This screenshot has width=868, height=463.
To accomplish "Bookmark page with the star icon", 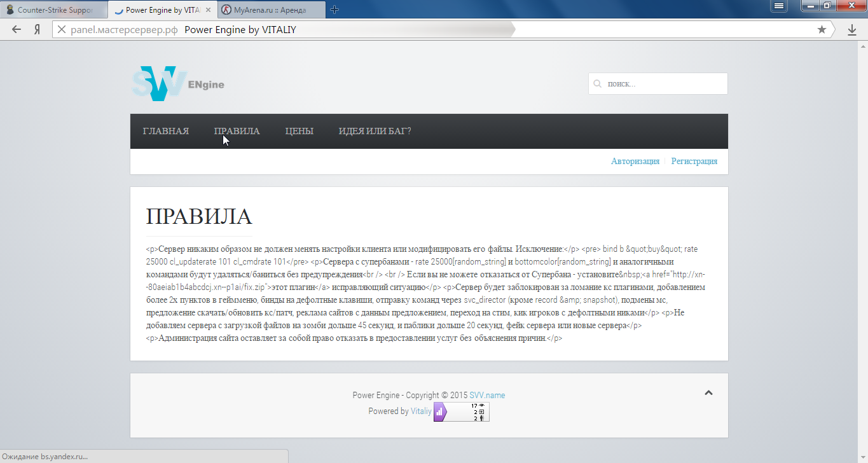I will (822, 29).
